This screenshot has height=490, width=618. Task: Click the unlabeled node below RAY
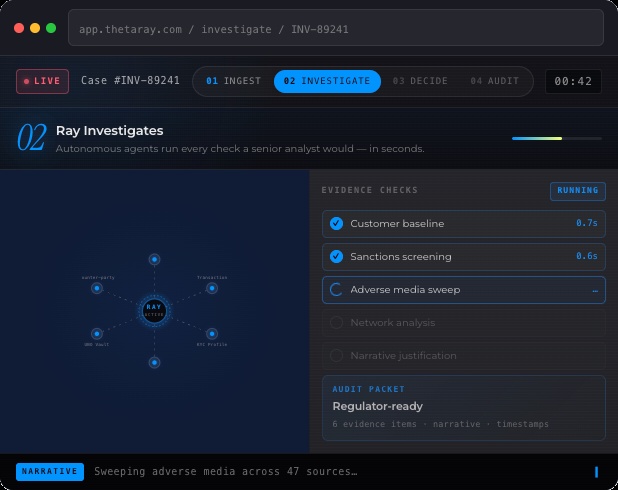tap(154, 362)
